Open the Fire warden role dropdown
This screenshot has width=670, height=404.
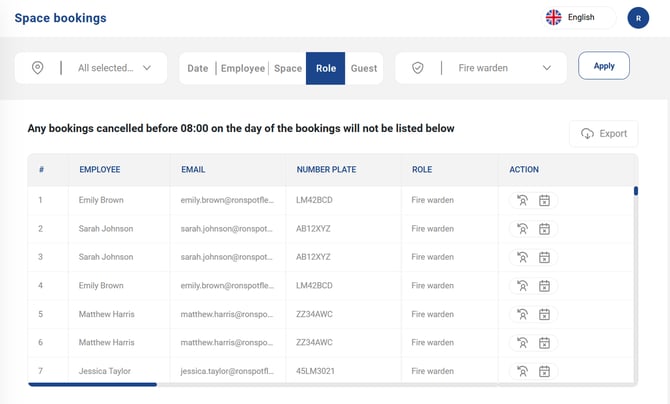pyautogui.click(x=504, y=68)
